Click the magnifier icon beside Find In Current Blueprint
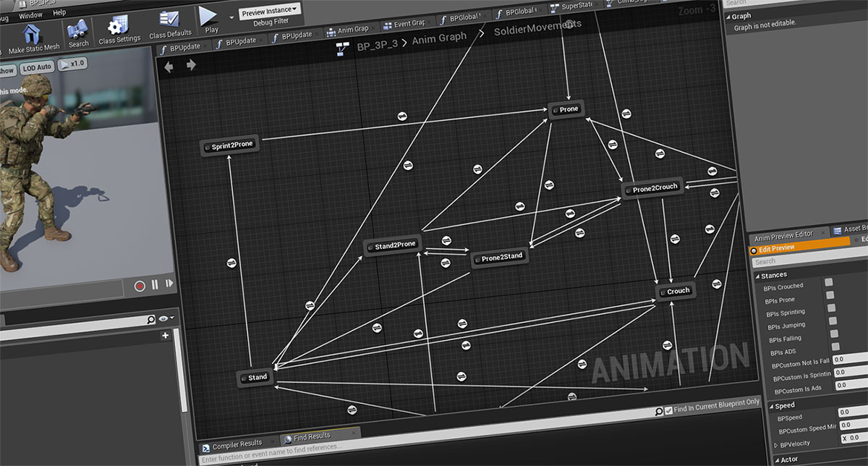The image size is (868, 466). [658, 411]
